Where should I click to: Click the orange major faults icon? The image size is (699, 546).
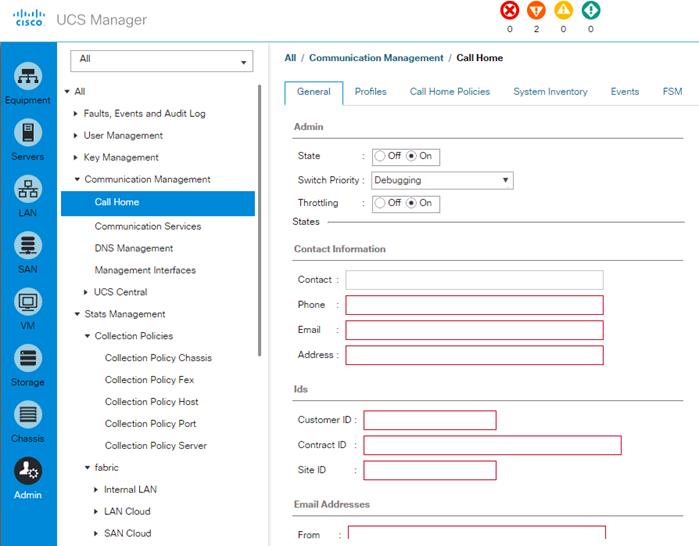coord(536,10)
